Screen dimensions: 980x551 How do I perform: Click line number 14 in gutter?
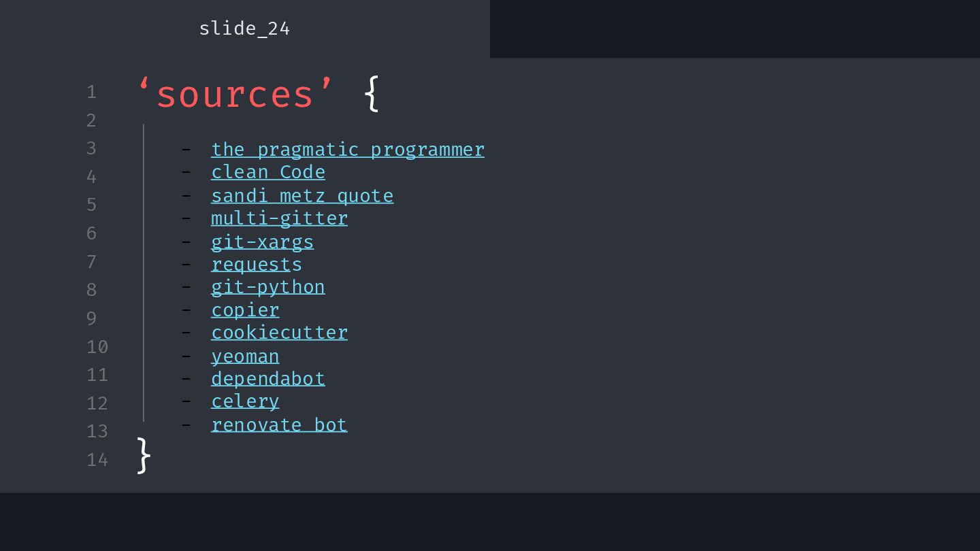[97, 460]
